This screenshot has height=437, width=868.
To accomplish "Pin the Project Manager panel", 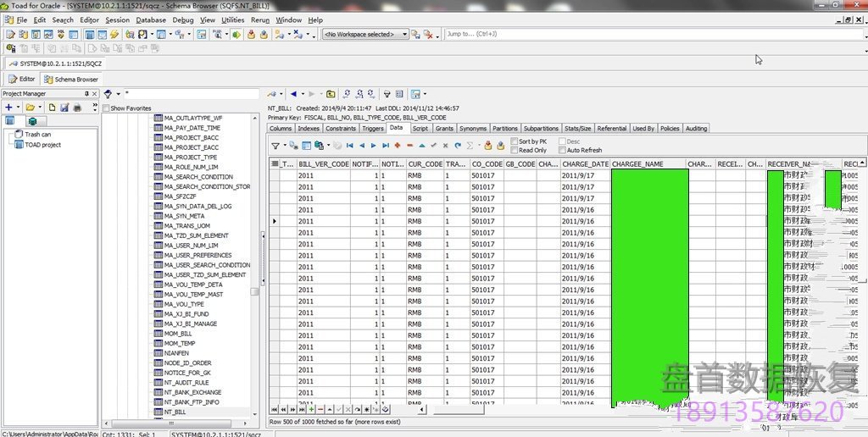I will tap(86, 94).
